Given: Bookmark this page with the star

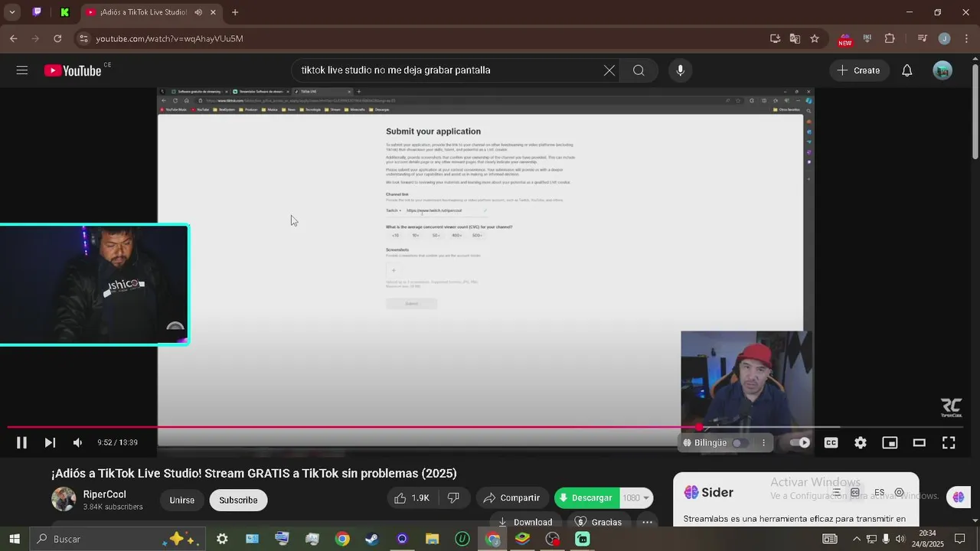Looking at the screenshot, I should click(x=815, y=38).
